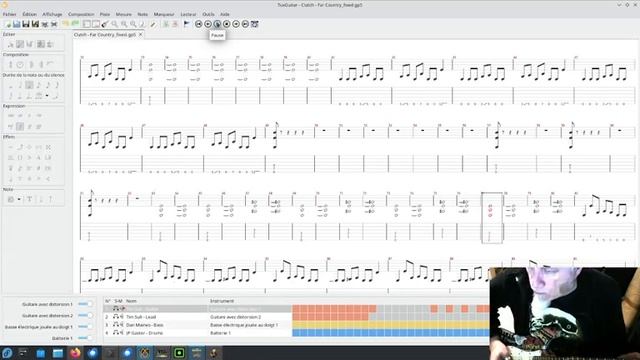The image size is (640, 360).
Task: Click the Firefox icon in the taskbar
Action: pos(75,353)
